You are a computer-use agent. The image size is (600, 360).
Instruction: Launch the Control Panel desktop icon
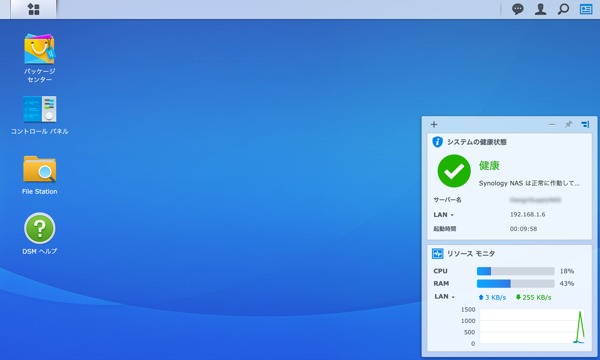[x=39, y=109]
